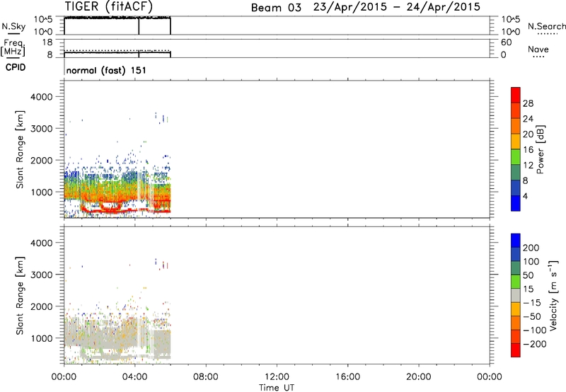The width and height of the screenshot is (566, 392).
Task: Click the Time UT axis title
Action: [x=277, y=388]
